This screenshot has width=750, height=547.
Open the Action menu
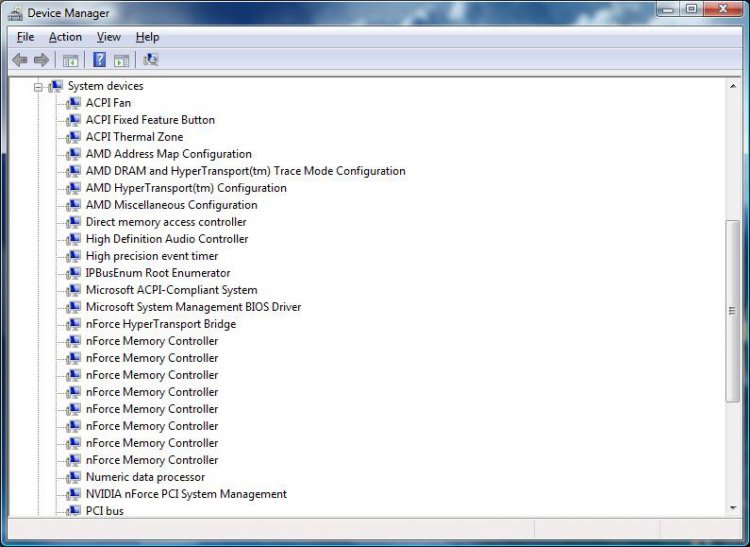click(x=65, y=37)
